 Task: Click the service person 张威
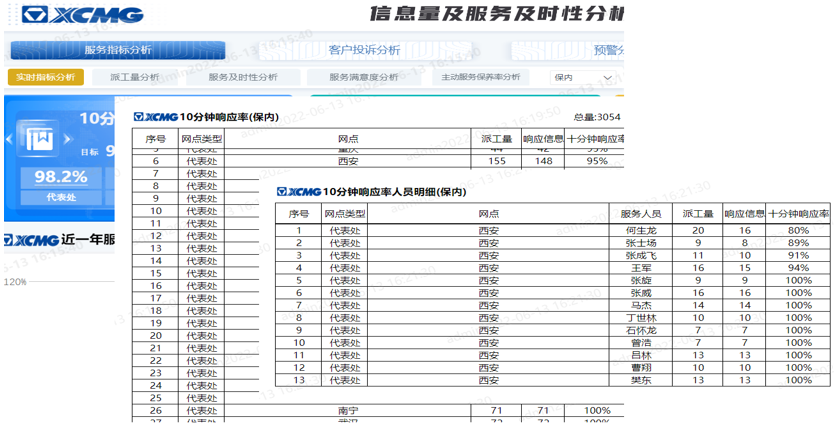(x=641, y=293)
